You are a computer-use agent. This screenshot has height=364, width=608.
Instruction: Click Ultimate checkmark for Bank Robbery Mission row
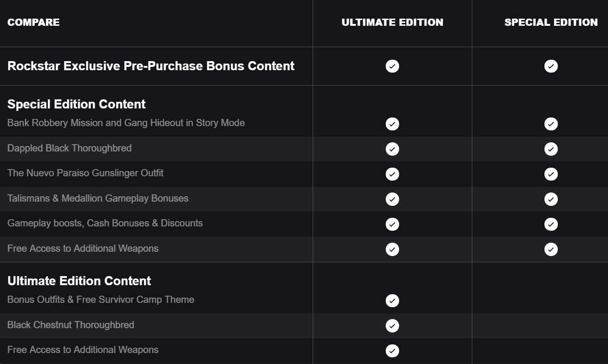[392, 124]
